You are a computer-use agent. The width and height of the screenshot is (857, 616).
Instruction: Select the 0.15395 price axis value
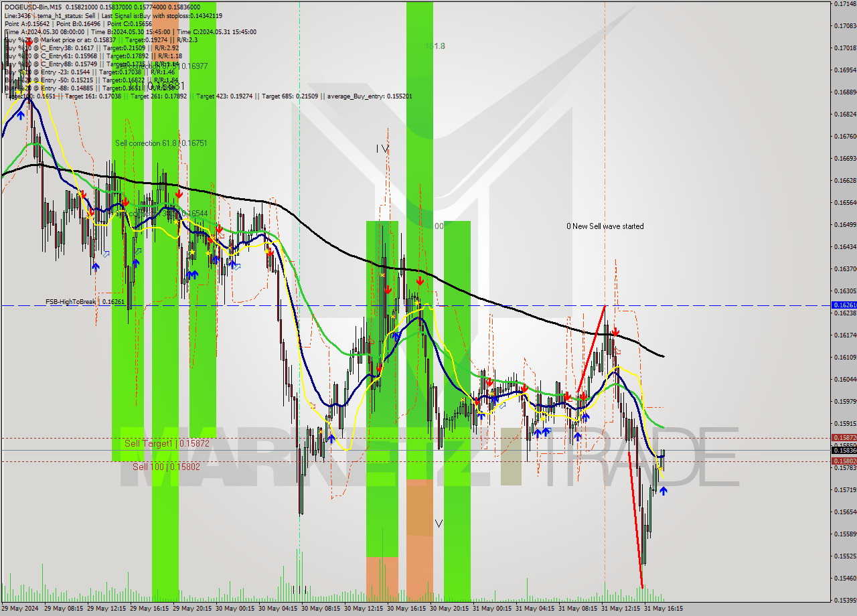tap(845, 600)
